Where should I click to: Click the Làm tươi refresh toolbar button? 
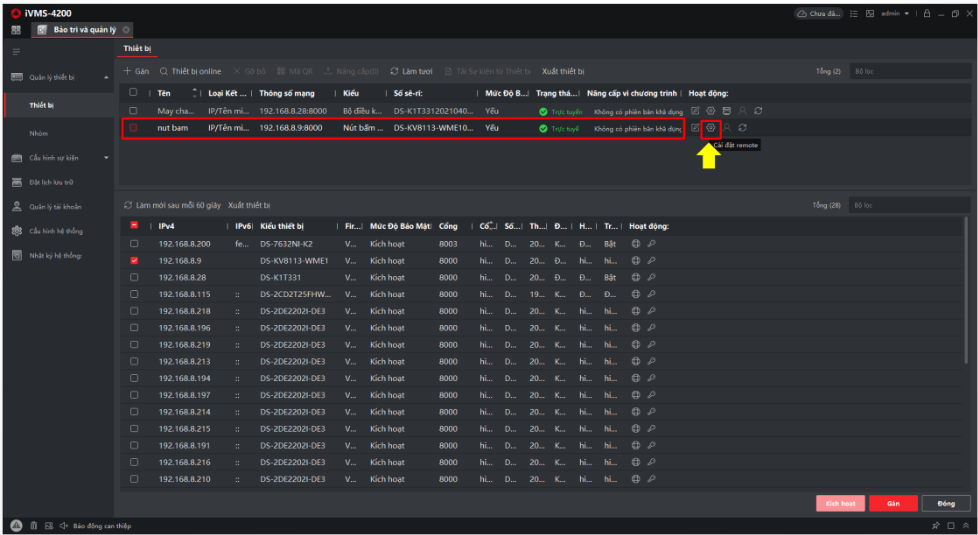click(411, 72)
